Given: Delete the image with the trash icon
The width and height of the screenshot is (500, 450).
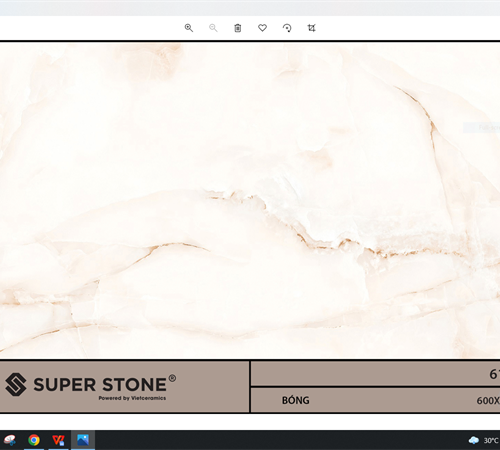Looking at the screenshot, I should [238, 28].
